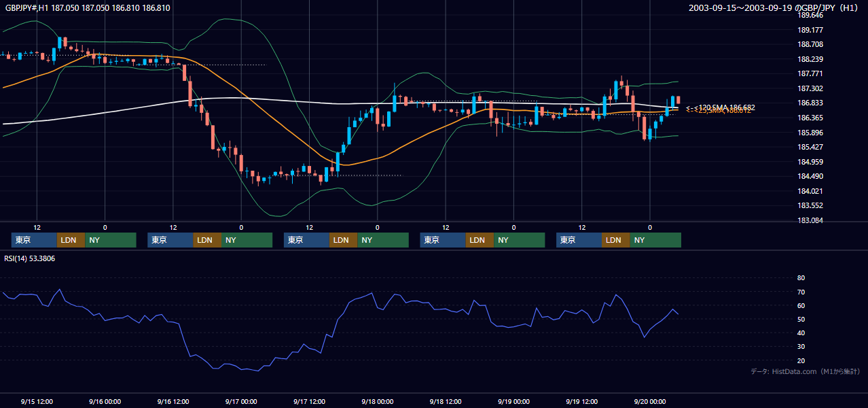
Task: Click the 186.365 price axis label
Action: (810, 118)
